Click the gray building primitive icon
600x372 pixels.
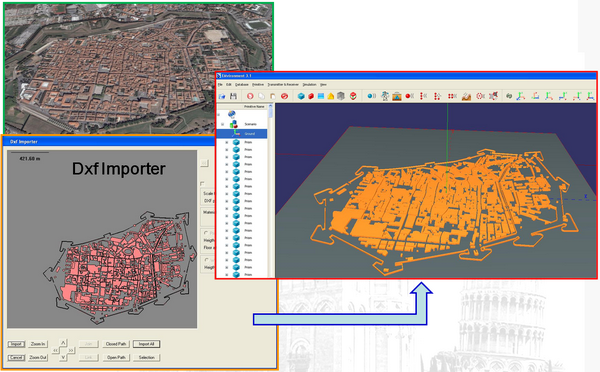(x=341, y=96)
